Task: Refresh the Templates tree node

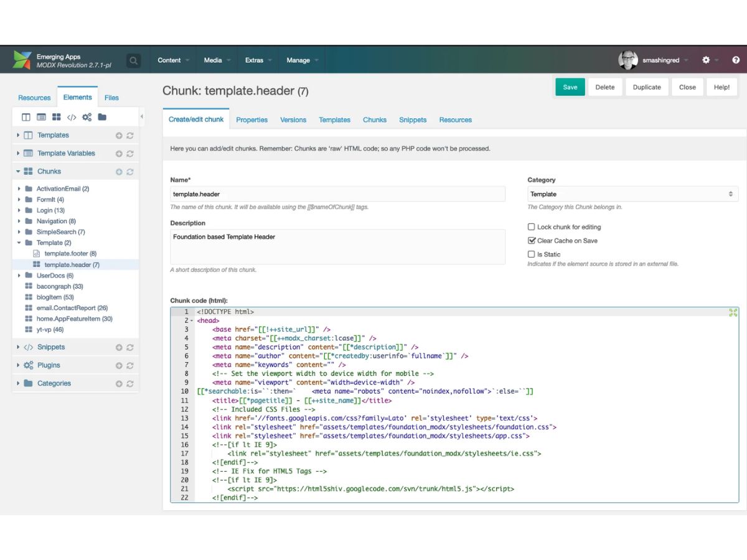Action: click(x=130, y=136)
